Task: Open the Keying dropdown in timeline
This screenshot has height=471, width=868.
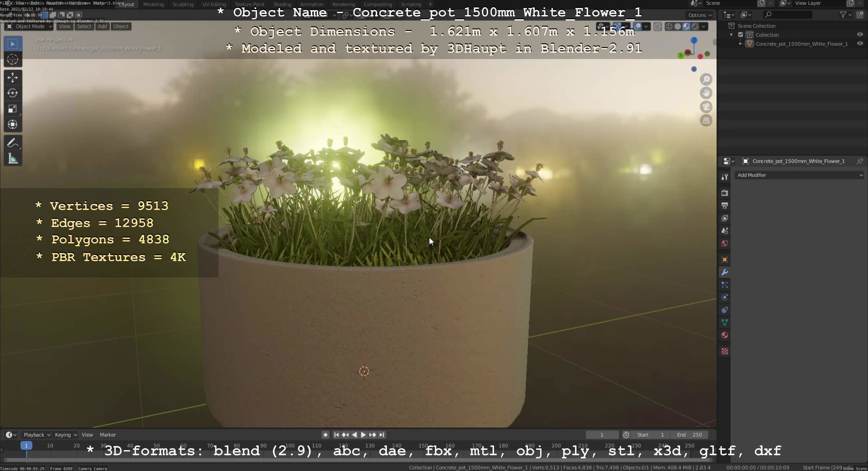Action: coord(65,435)
